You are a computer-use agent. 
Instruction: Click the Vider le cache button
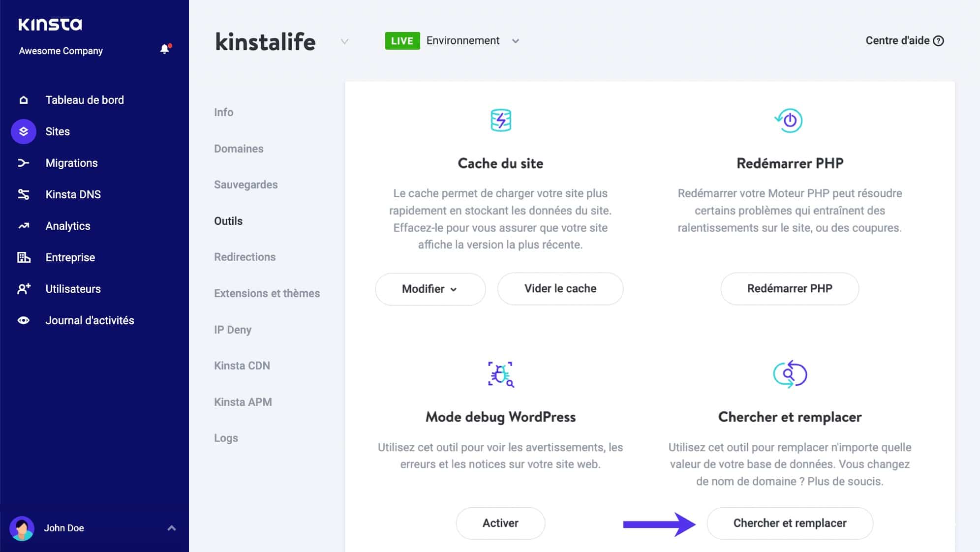[560, 289]
